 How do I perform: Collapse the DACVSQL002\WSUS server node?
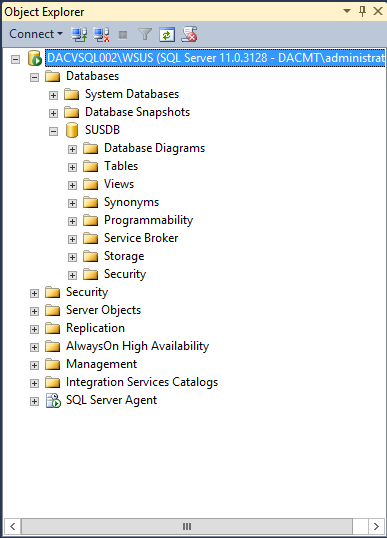coord(15,59)
